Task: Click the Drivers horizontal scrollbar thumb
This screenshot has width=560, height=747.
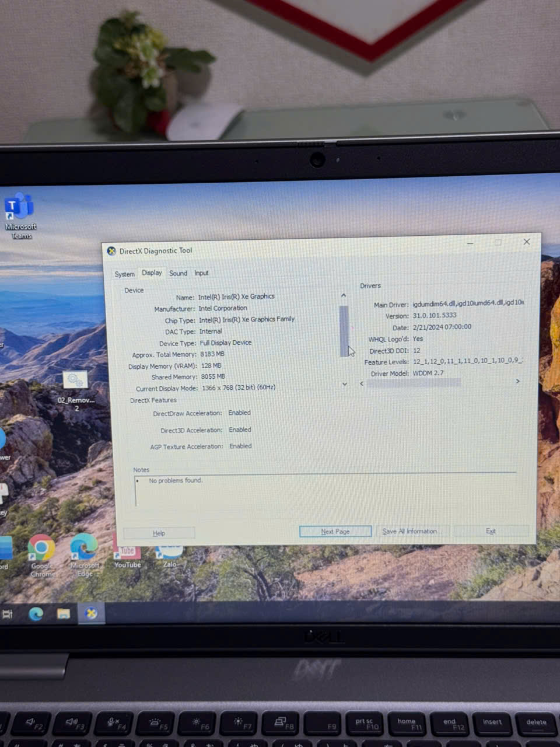Action: pos(414,383)
